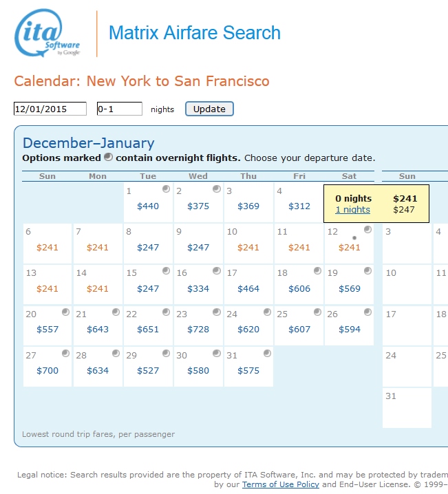Click overnight icon on December 31
The width and height of the screenshot is (448, 494).
(x=266, y=354)
